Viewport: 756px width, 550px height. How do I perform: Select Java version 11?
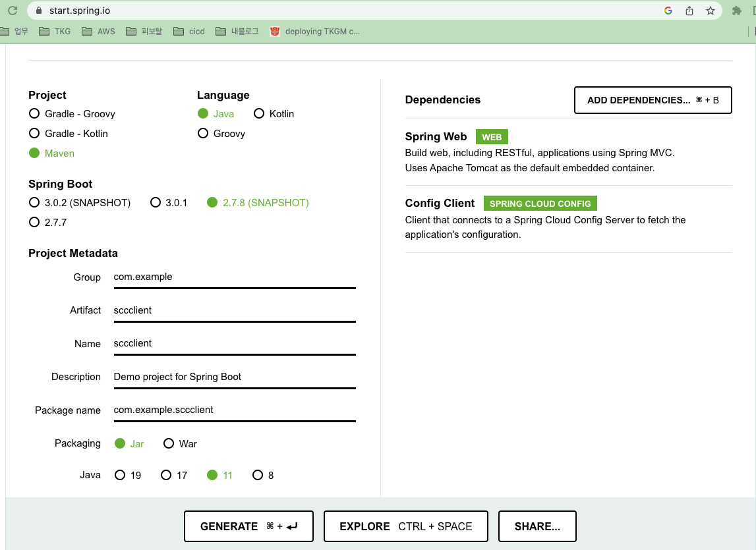220,476
